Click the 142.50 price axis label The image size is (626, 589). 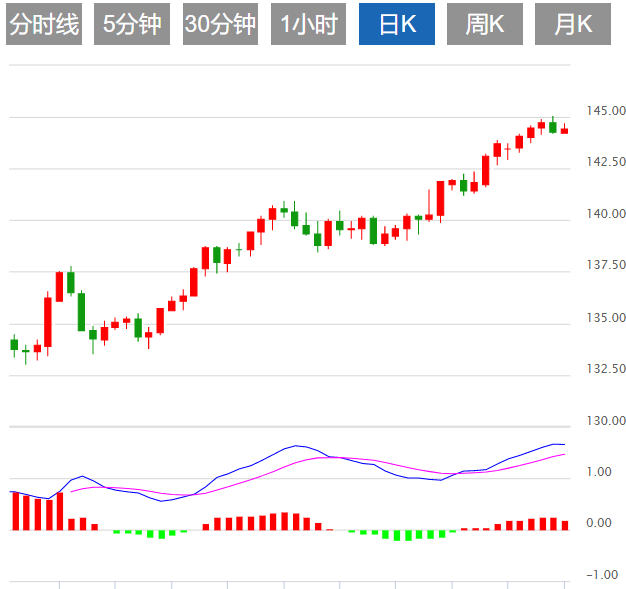click(607, 162)
